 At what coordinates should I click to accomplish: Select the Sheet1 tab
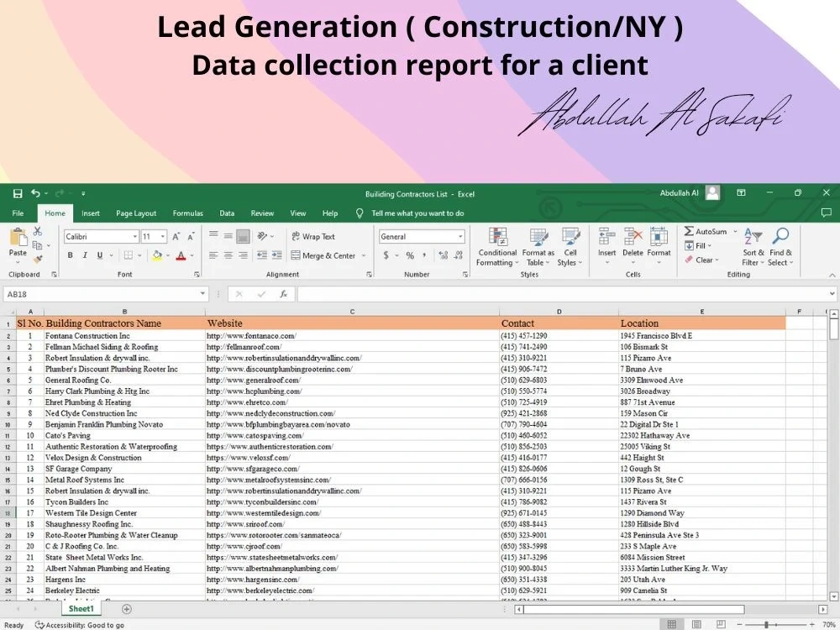pos(81,608)
